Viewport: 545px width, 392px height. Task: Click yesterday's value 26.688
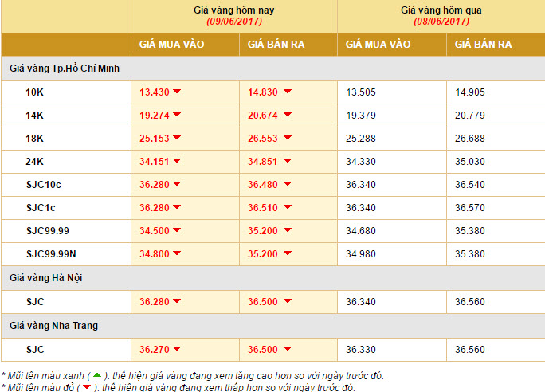470,139
